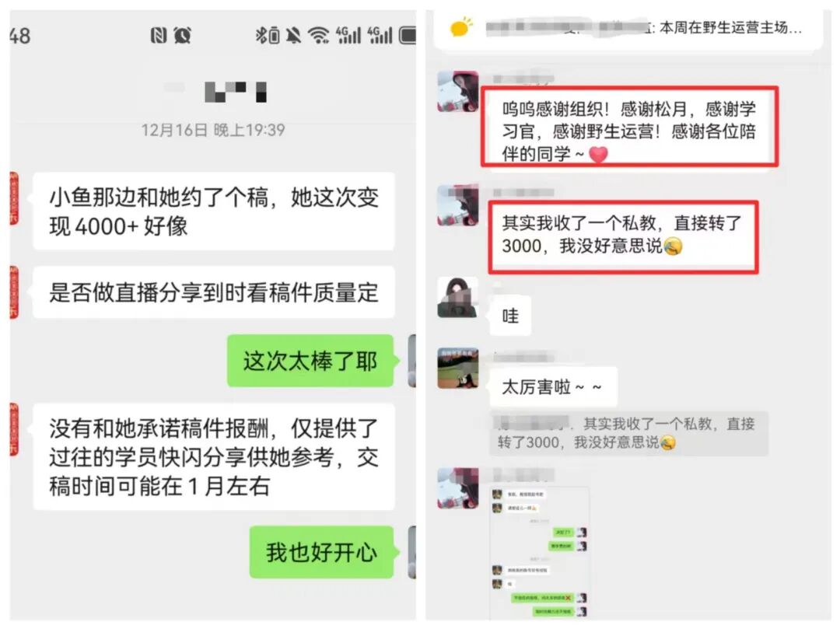Tap the alarm clock status icon

click(x=183, y=35)
